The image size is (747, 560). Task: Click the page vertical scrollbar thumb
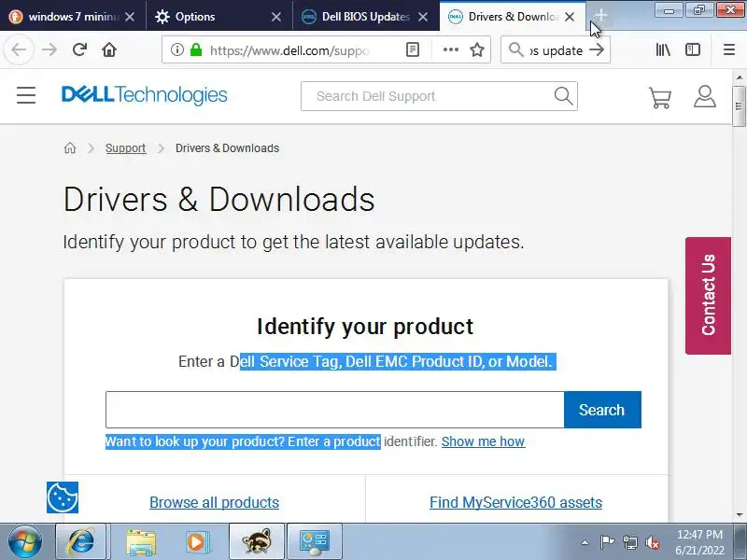[739, 106]
